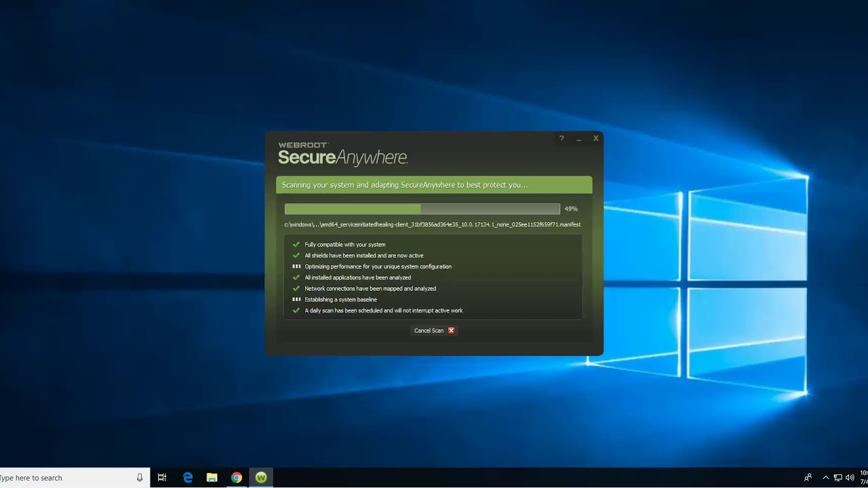
Task: Click the scan progress bar
Action: pos(422,209)
